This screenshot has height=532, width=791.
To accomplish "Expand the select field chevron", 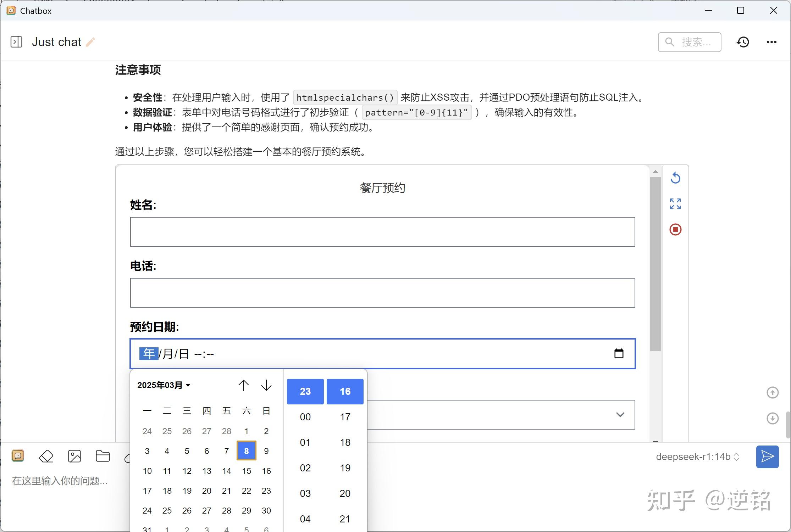I will [620, 415].
